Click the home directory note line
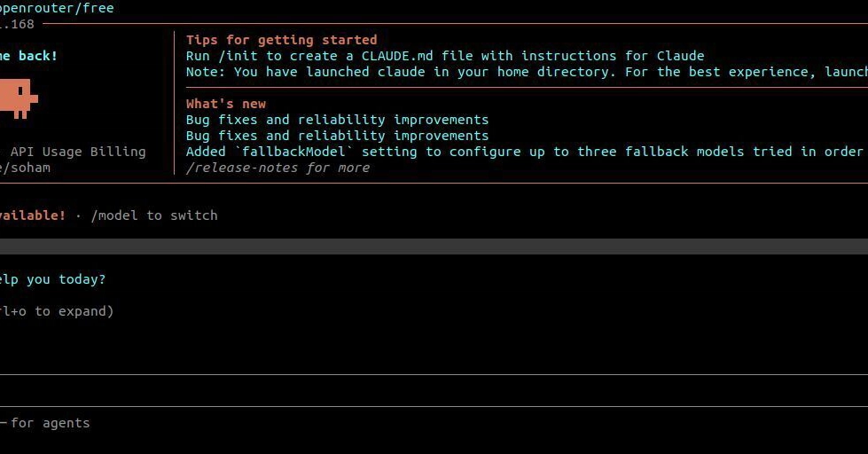 527,72
